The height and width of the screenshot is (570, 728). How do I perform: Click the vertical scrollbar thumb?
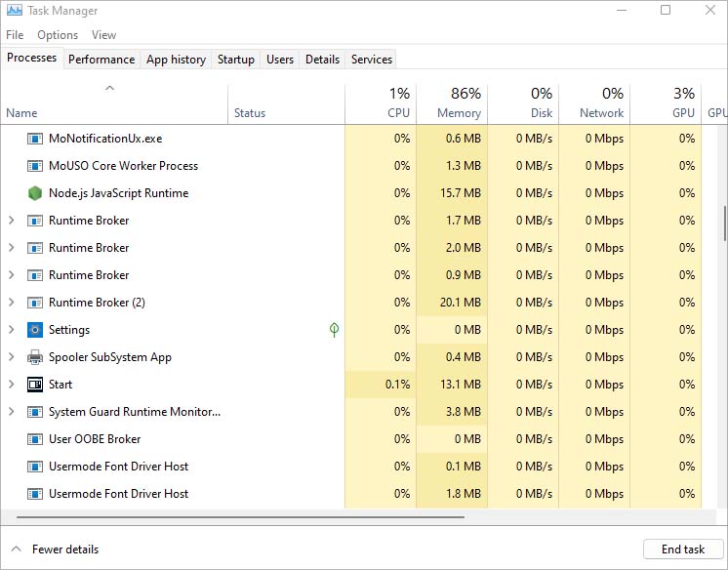pyautogui.click(x=724, y=223)
